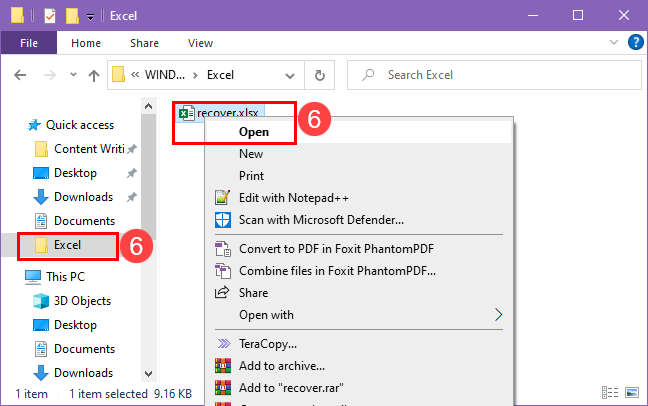This screenshot has width=648, height=406.
Task: Select Quick access in navigation pane
Action: tap(80, 125)
